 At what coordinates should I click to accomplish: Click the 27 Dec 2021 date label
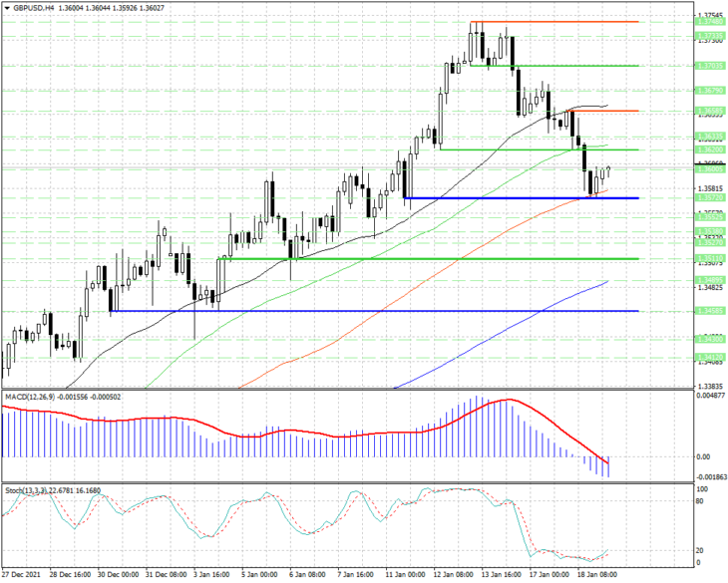[x=21, y=575]
